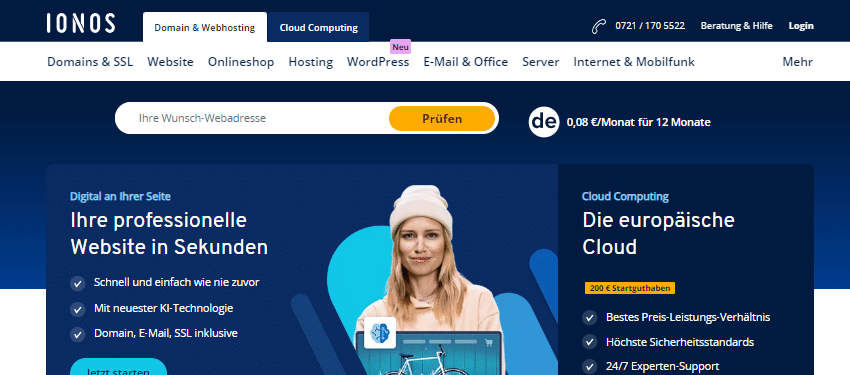This screenshot has width=850, height=375.
Task: Click checkmark beside 'Domain, E-Mail, SSL inklusive'
Action: point(78,334)
